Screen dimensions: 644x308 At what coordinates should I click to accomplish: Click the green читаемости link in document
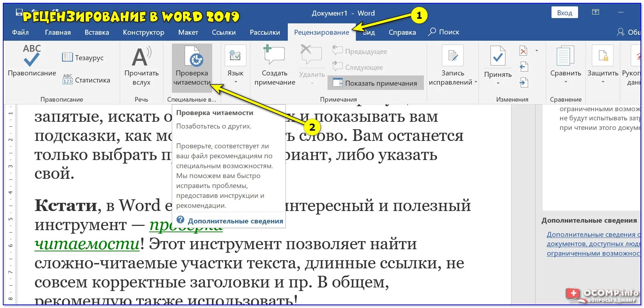(87, 244)
